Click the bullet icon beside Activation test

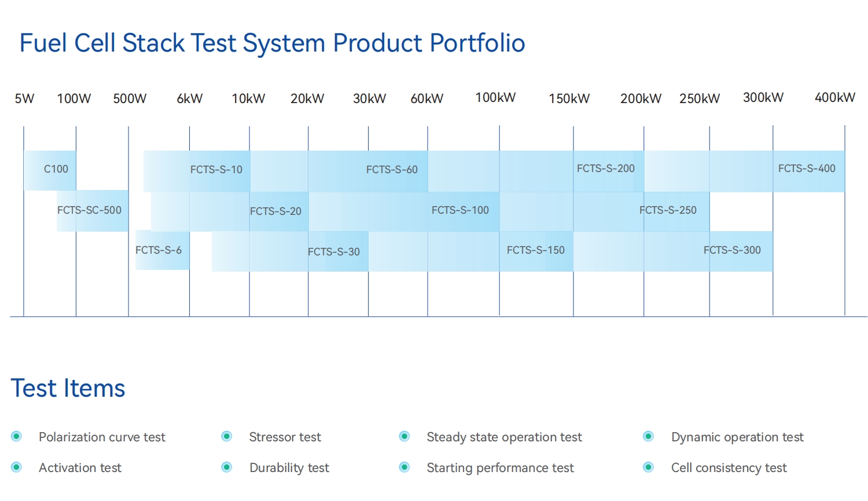click(17, 467)
